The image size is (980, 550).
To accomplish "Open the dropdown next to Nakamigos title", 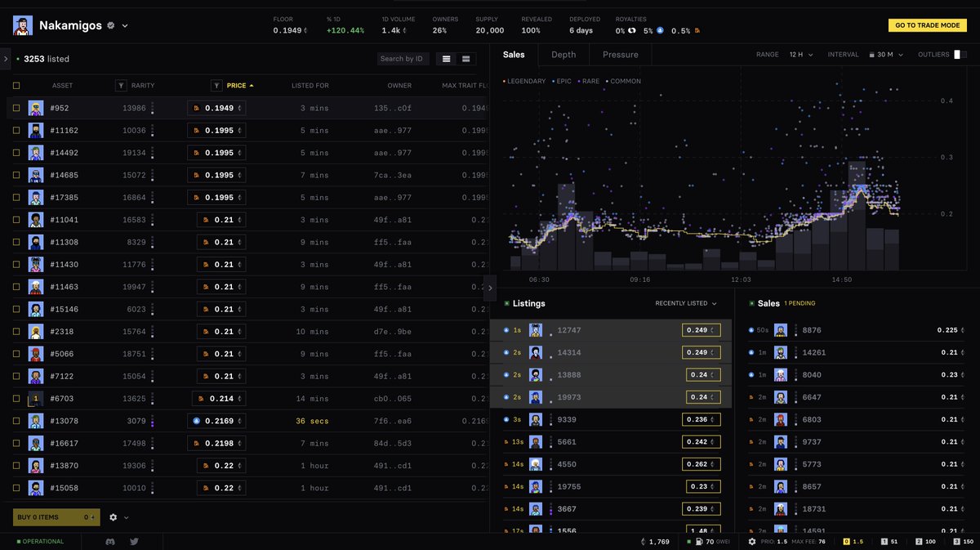I will [125, 26].
